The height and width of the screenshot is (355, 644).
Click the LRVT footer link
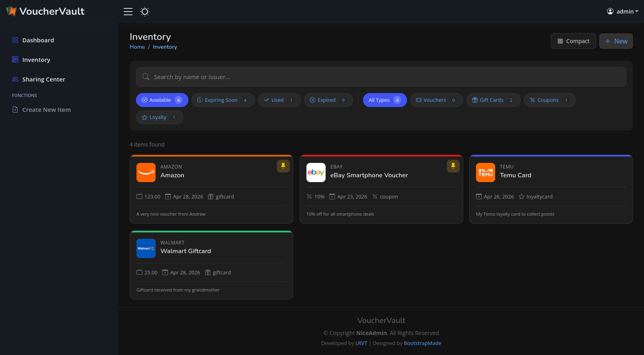[x=361, y=343]
